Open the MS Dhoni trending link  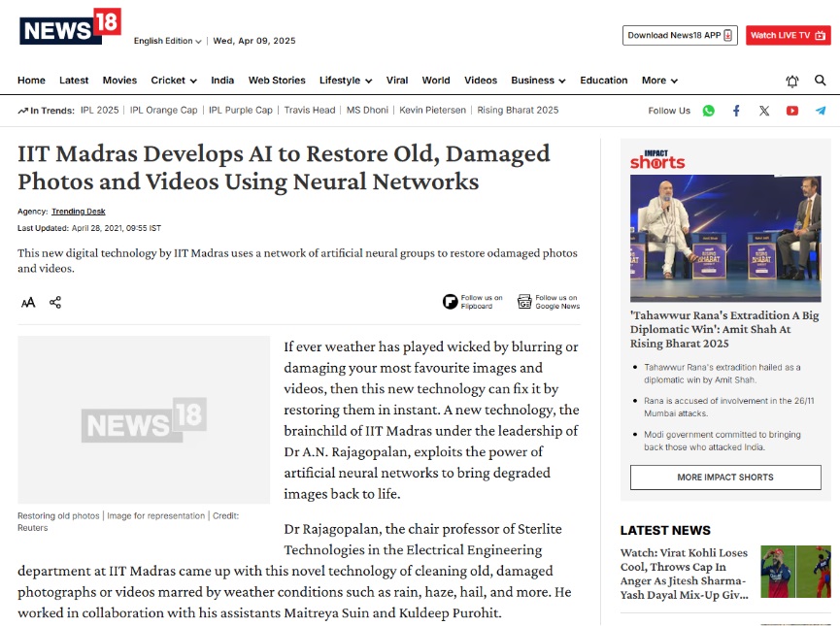coord(367,111)
